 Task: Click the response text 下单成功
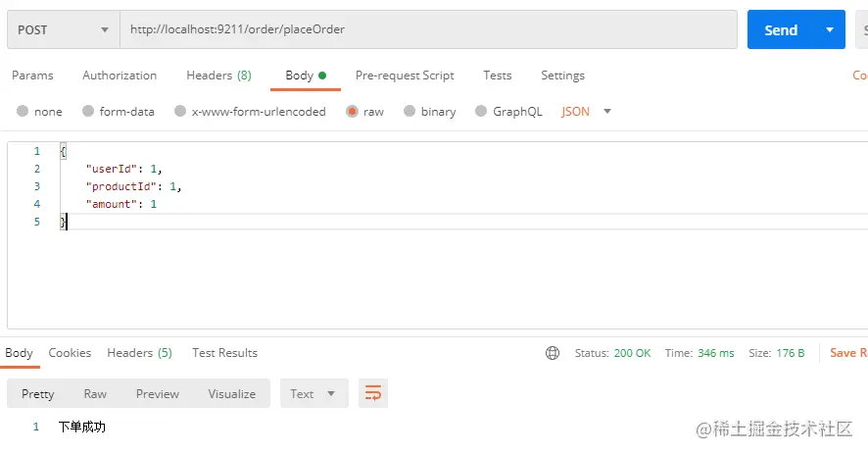tap(82, 427)
